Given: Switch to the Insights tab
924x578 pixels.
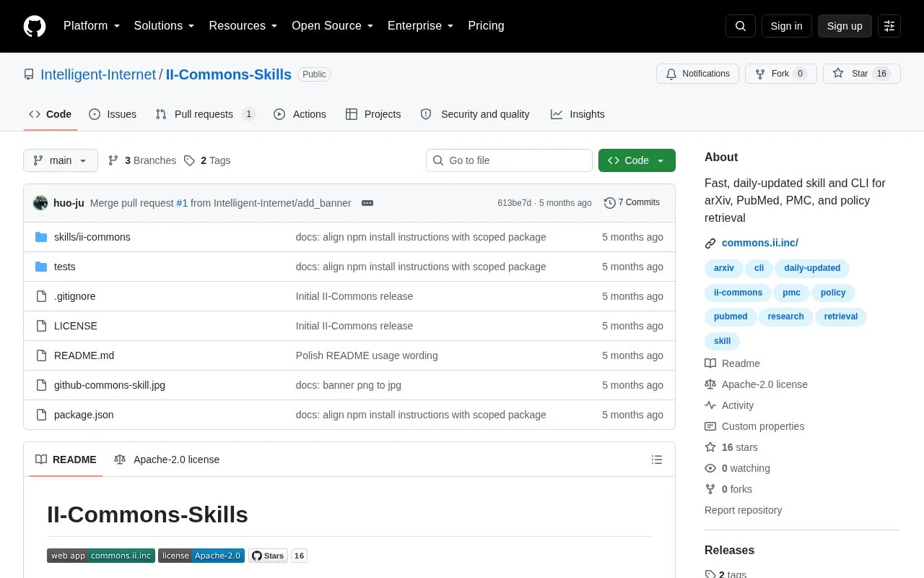Looking at the screenshot, I should click(577, 114).
